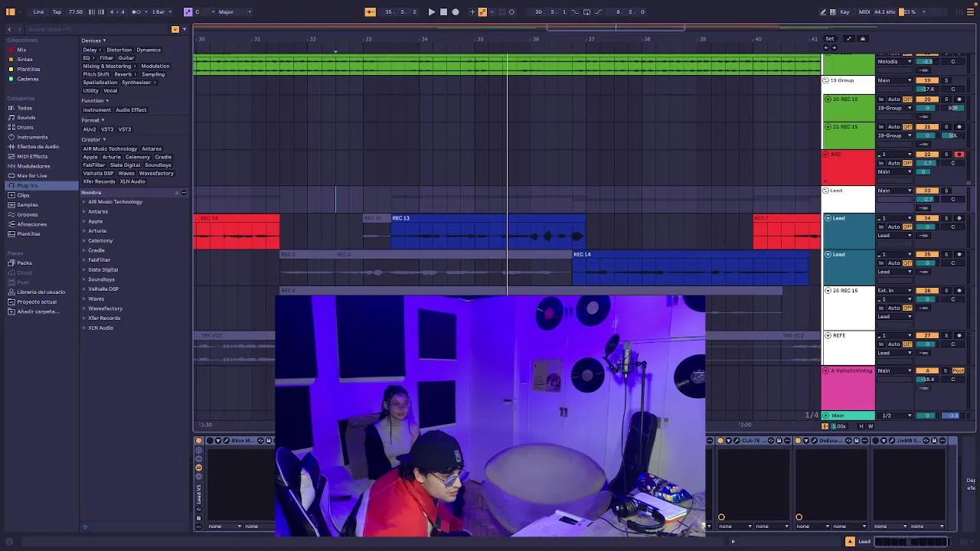Toggle the Draw Mode pencil icon
This screenshot has height=551, width=980.
823,11
